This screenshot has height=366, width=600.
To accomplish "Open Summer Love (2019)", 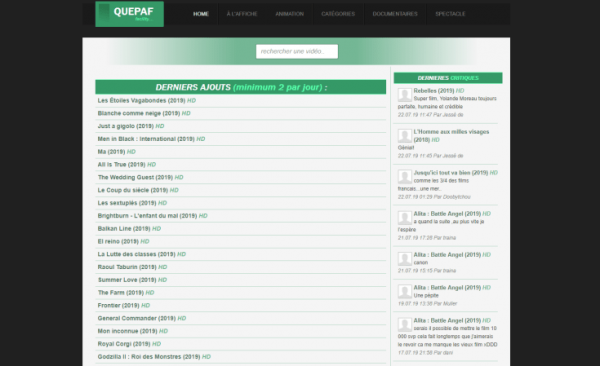I will pyautogui.click(x=132, y=280).
